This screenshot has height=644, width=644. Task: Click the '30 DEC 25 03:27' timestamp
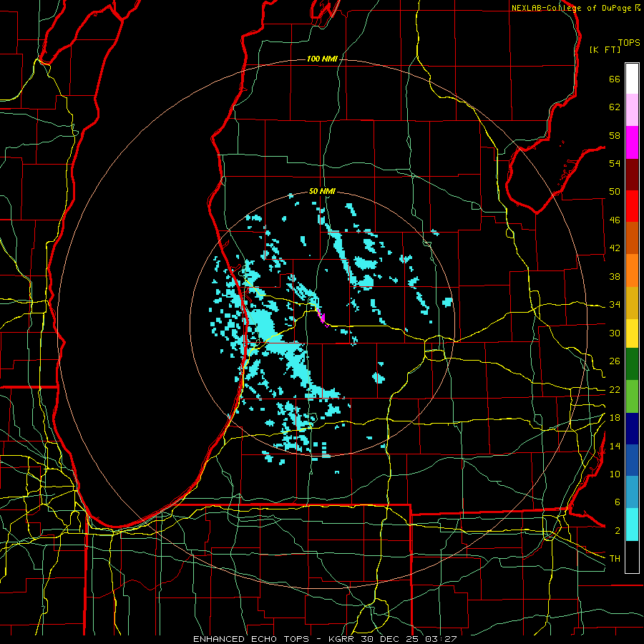point(409,639)
